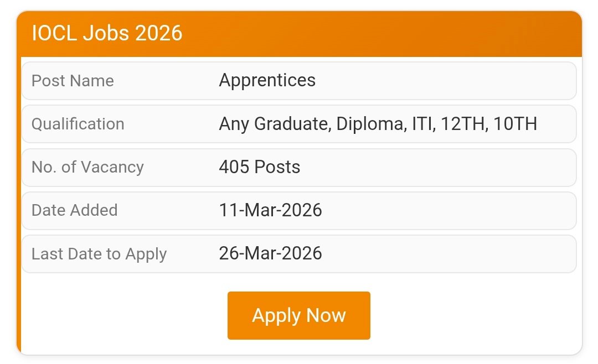
Task: Click the IOCL Jobs 2026 header title
Action: pyautogui.click(x=107, y=34)
